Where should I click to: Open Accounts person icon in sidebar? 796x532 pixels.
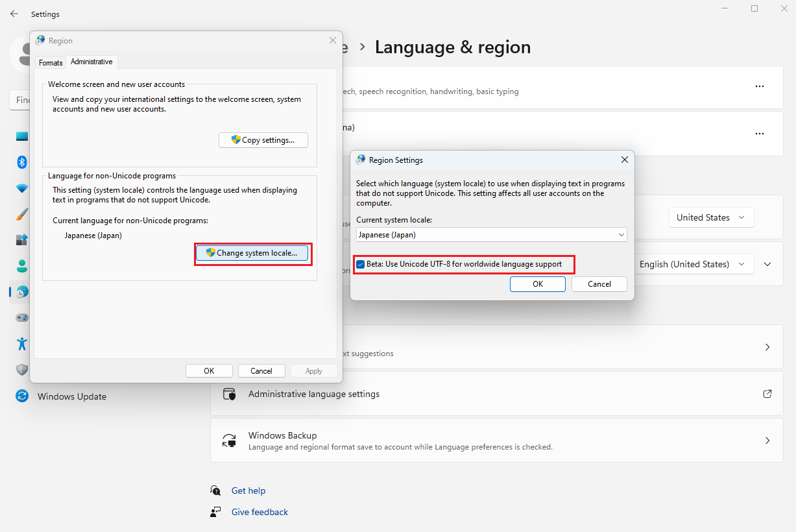click(x=22, y=266)
